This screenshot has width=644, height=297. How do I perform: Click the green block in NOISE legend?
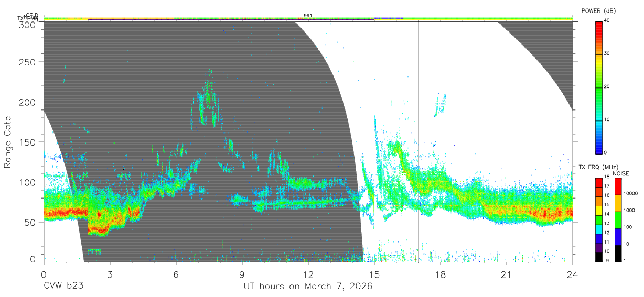617,219
